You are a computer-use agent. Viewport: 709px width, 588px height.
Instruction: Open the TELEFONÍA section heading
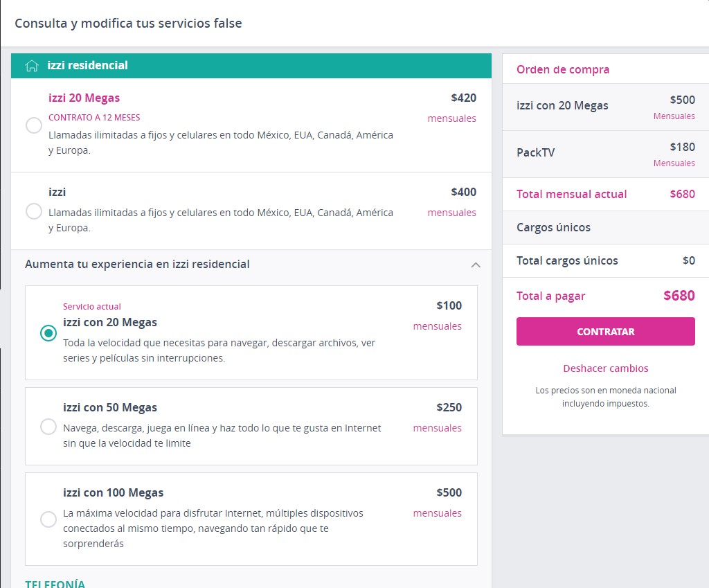pos(55,583)
